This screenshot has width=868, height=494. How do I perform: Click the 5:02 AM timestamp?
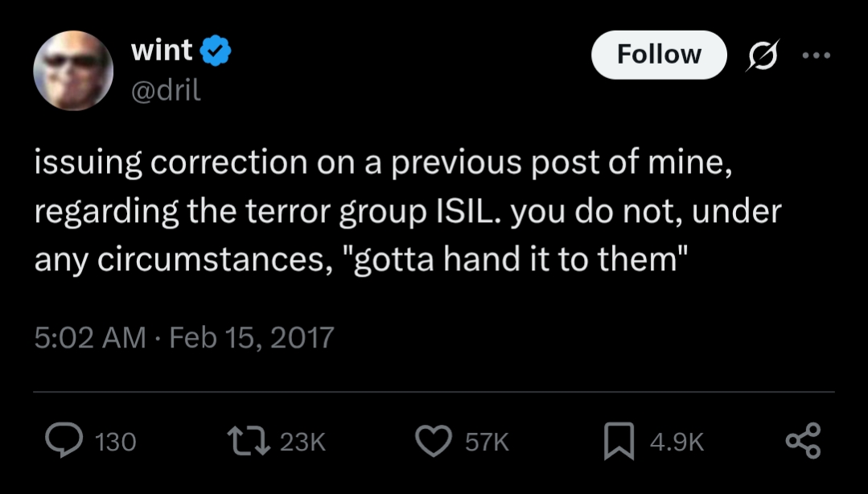click(x=90, y=336)
